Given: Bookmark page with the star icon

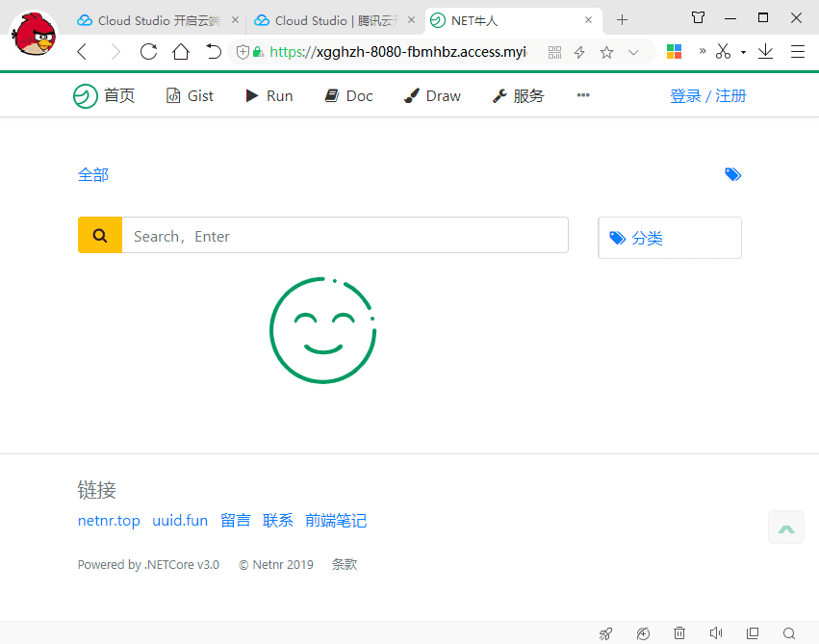Looking at the screenshot, I should click(606, 52).
